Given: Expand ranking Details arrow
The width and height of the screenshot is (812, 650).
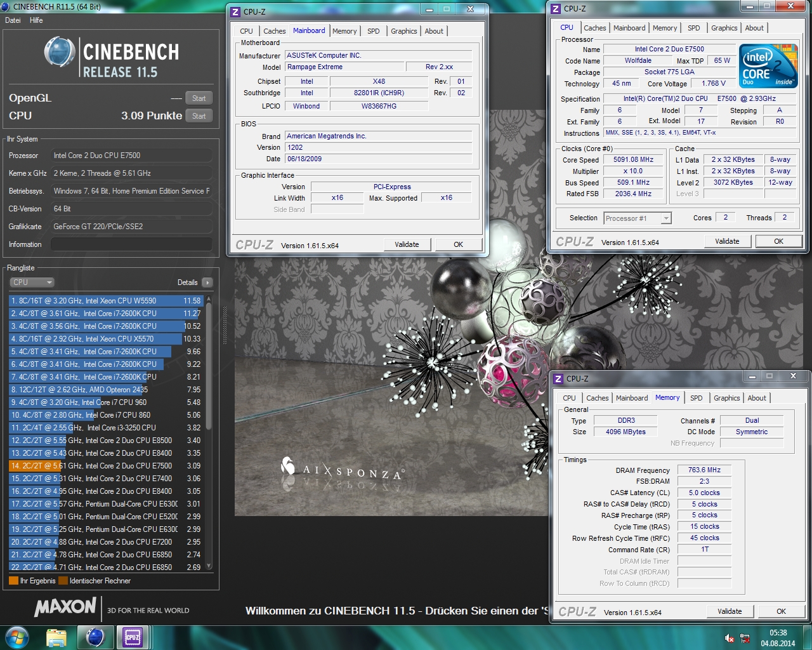Looking at the screenshot, I should (x=207, y=282).
